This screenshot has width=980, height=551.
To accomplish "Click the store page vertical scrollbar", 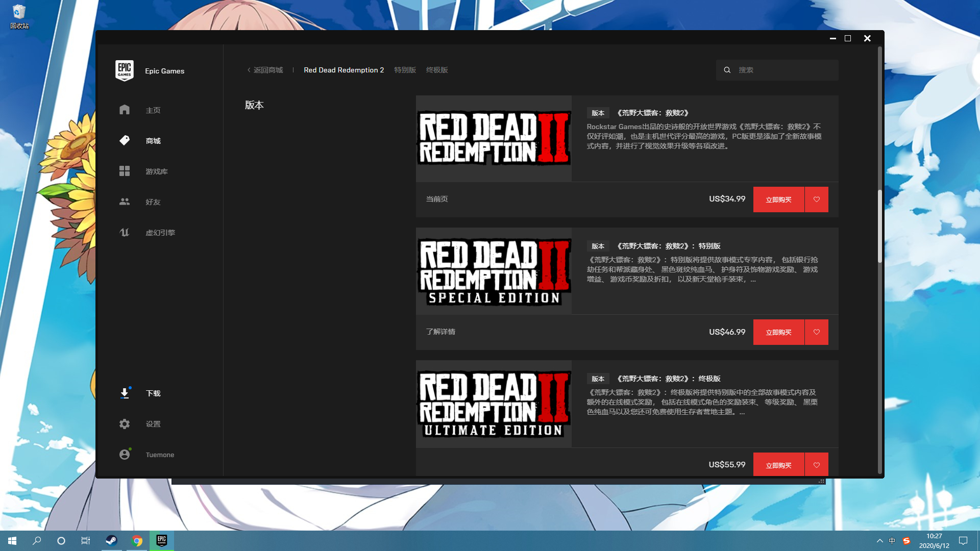I will coord(879,226).
